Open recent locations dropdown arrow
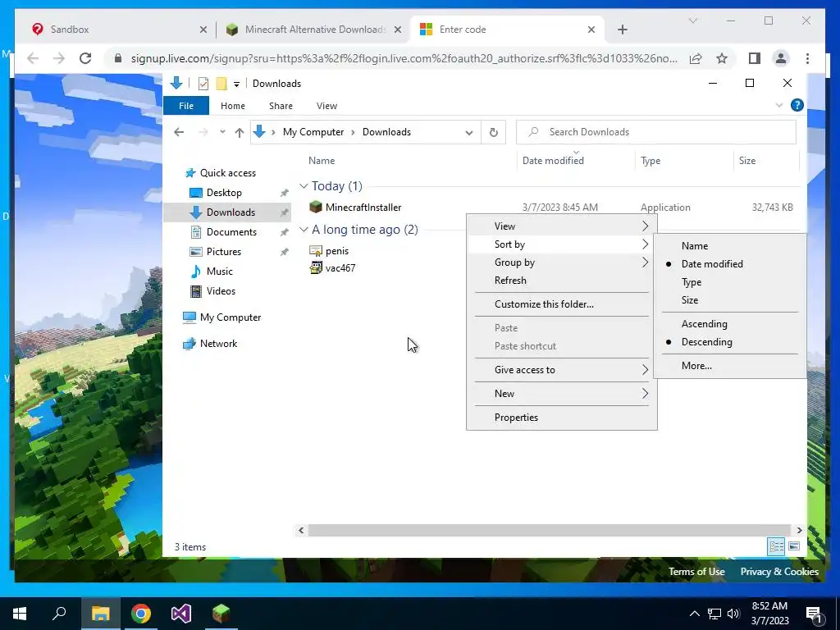 (221, 132)
